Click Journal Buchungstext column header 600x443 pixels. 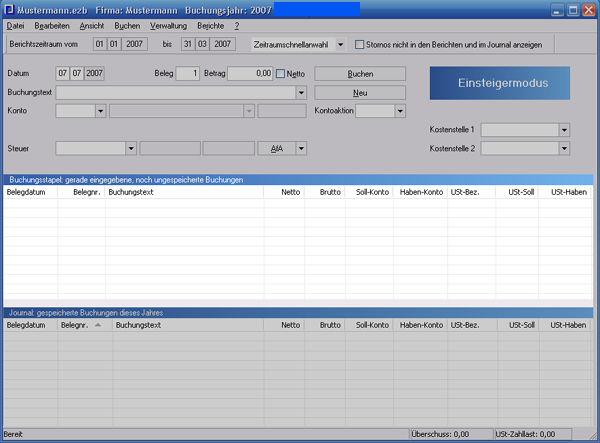tap(188, 325)
